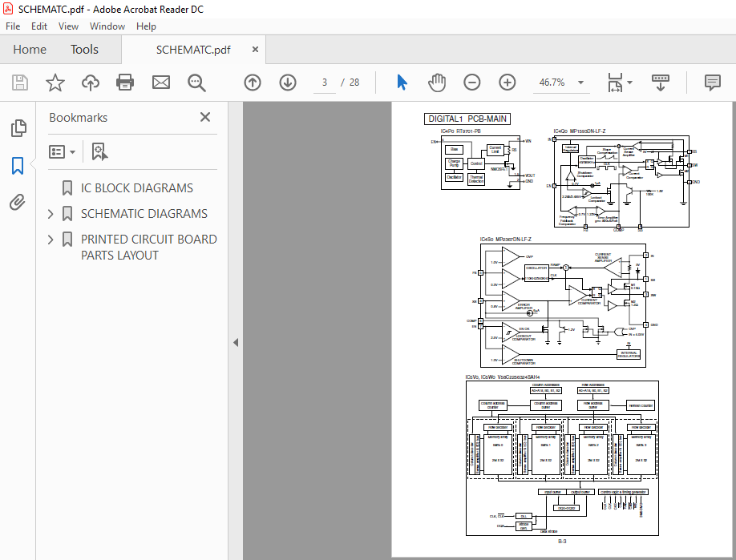Zoom out with minus icon
The image size is (736, 560).
tap(471, 83)
